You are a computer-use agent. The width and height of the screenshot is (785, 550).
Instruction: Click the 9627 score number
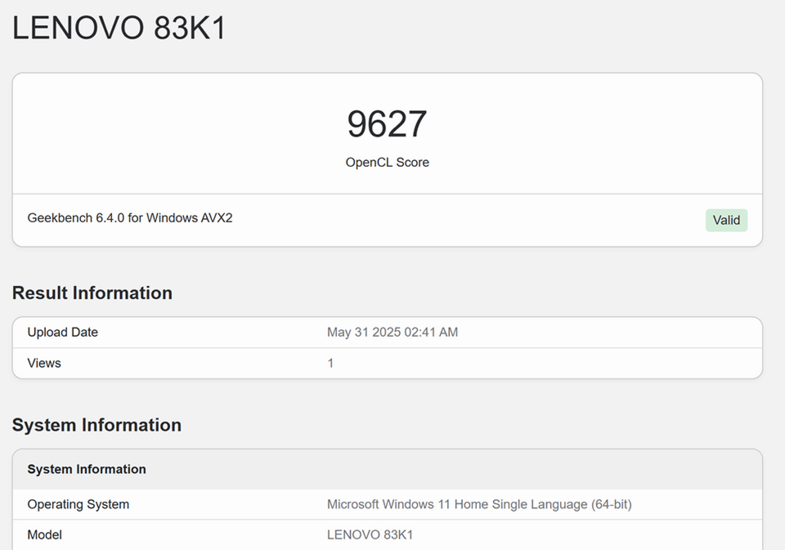pyautogui.click(x=387, y=124)
